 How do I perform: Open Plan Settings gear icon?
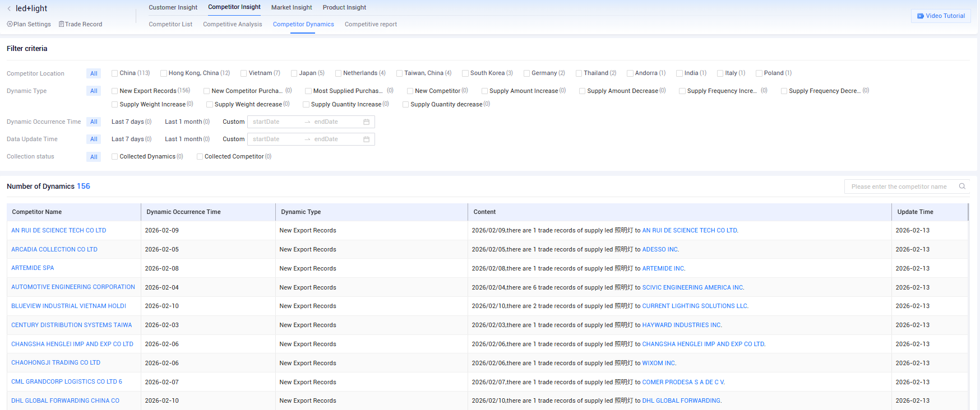(x=10, y=24)
